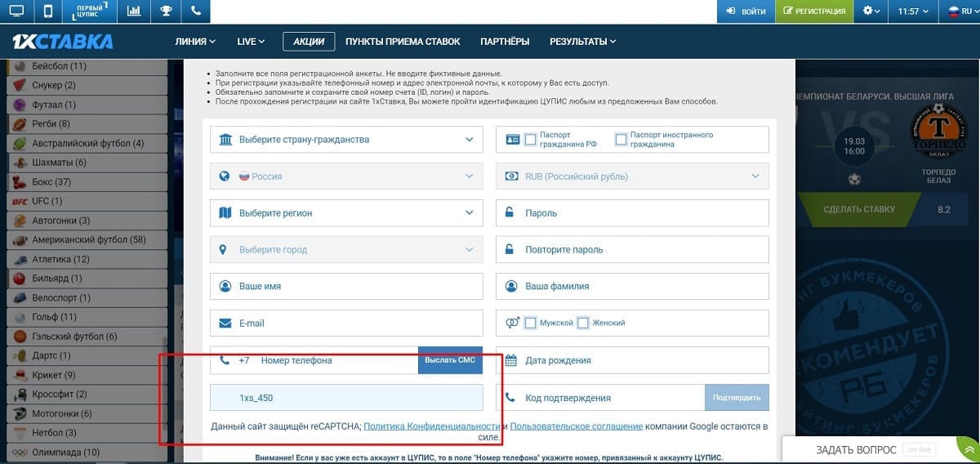Open Австралийский футбол category
Screen dimensions: 980x464
tap(85, 143)
